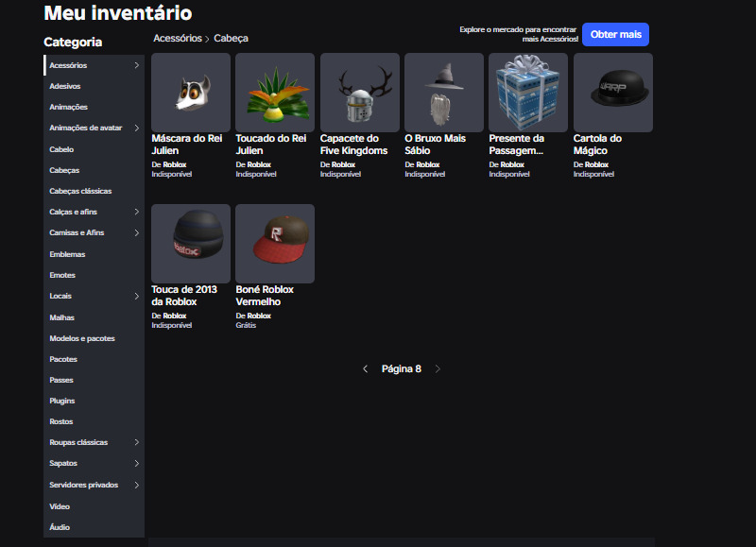Select the Cabelo category

point(94,149)
